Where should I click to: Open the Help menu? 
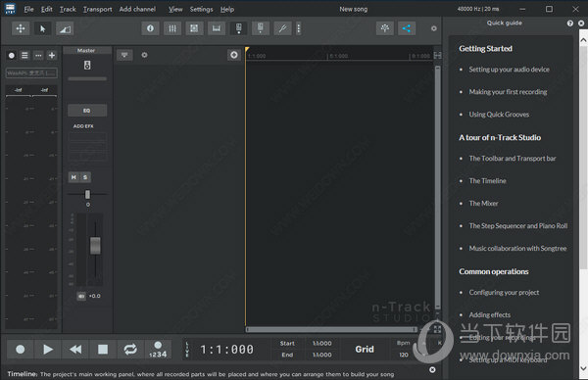click(x=227, y=9)
